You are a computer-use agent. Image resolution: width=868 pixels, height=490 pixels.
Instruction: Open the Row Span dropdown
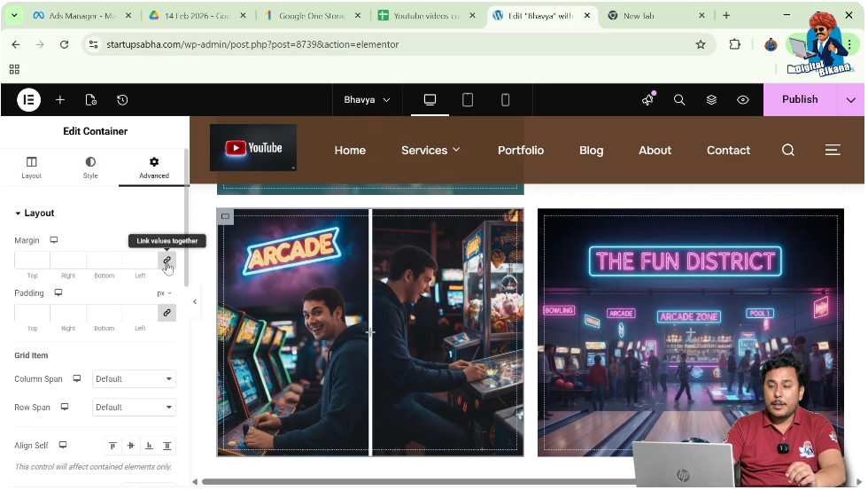(x=134, y=408)
